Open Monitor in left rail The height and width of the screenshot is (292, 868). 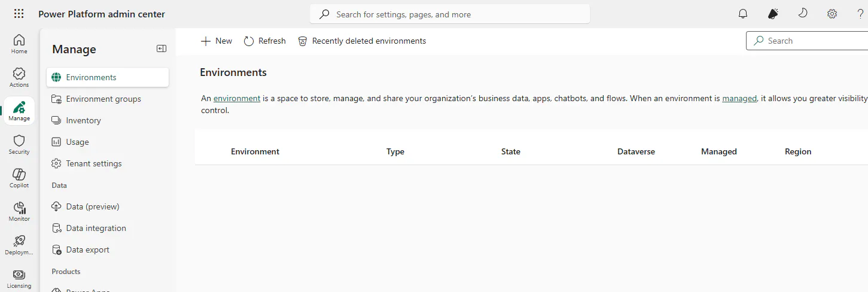point(19,211)
